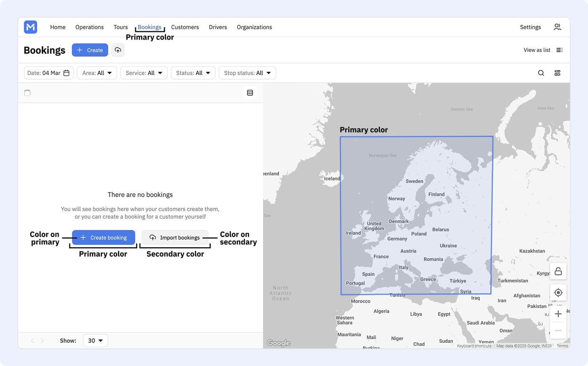This screenshot has width=588, height=366.
Task: Open the Customers tab
Action: (x=185, y=27)
